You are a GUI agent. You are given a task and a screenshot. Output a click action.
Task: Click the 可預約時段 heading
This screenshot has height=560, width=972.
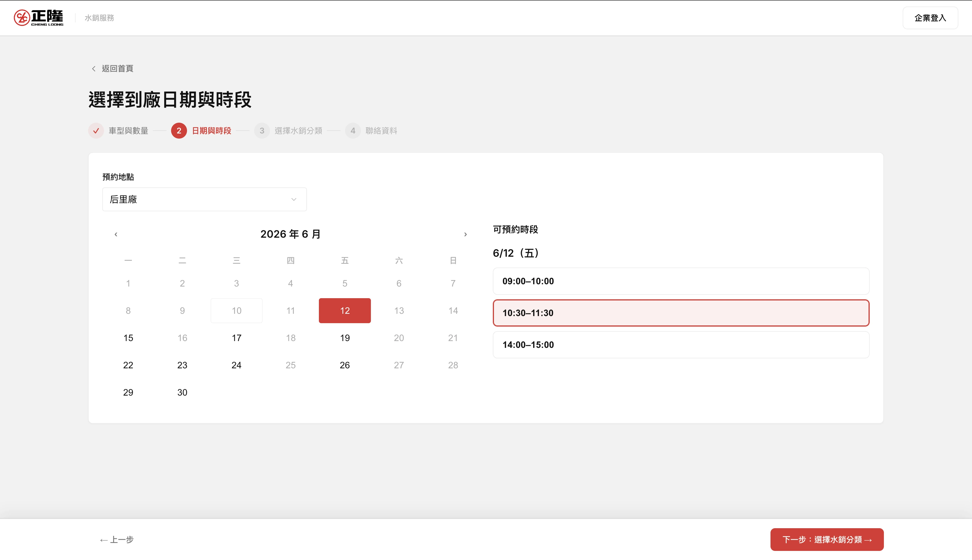click(x=516, y=230)
